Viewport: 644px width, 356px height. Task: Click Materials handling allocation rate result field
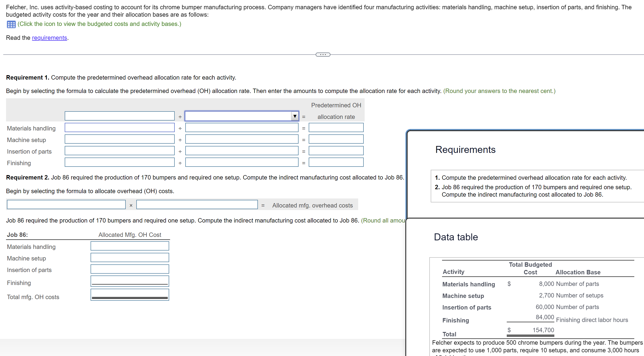click(x=336, y=128)
